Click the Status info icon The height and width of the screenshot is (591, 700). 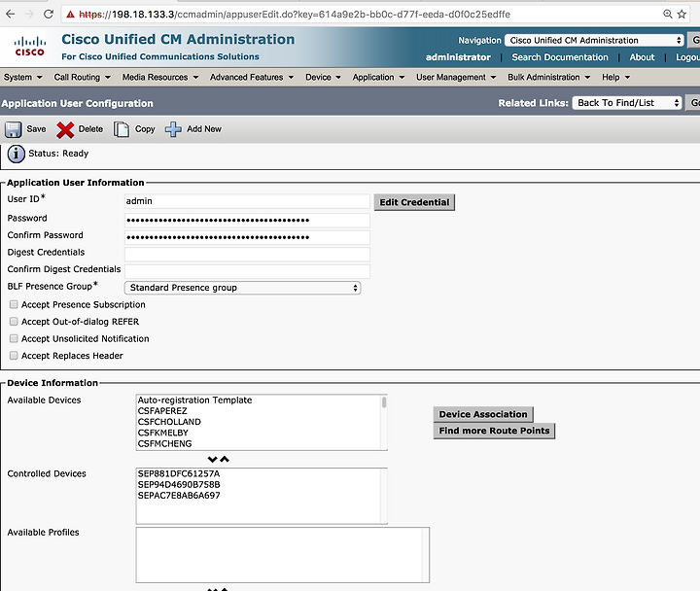coord(17,154)
